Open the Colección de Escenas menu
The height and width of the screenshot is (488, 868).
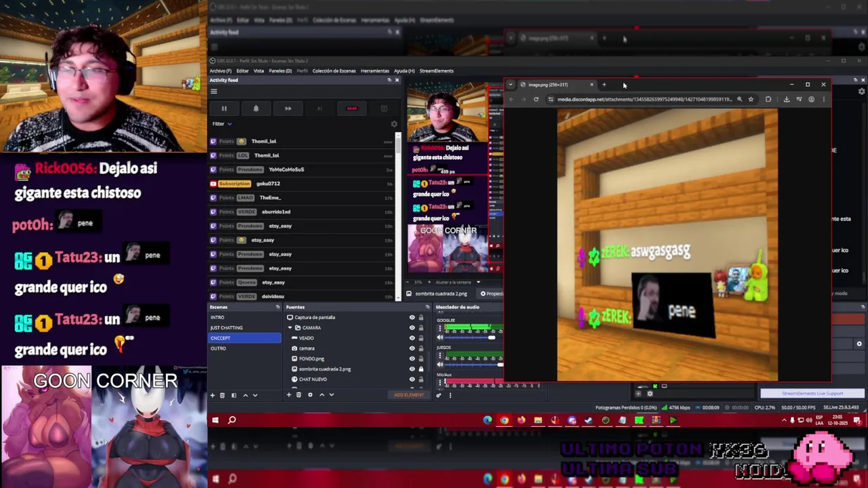tap(334, 70)
